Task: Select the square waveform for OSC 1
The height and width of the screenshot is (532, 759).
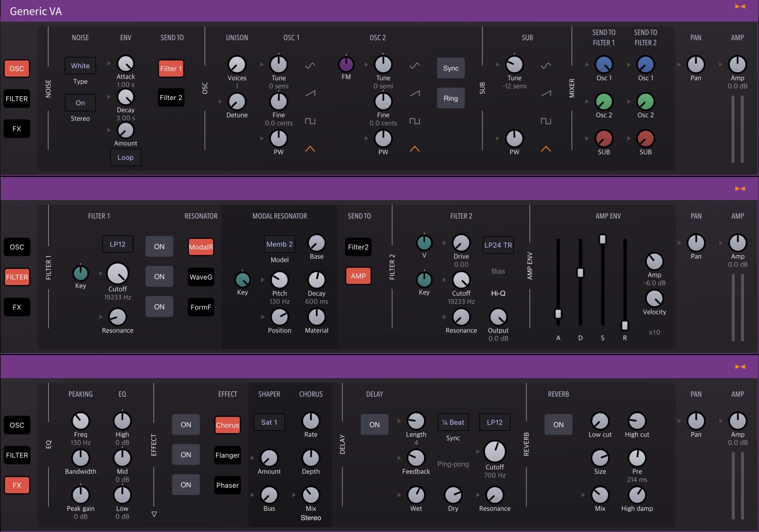Action: pos(310,121)
